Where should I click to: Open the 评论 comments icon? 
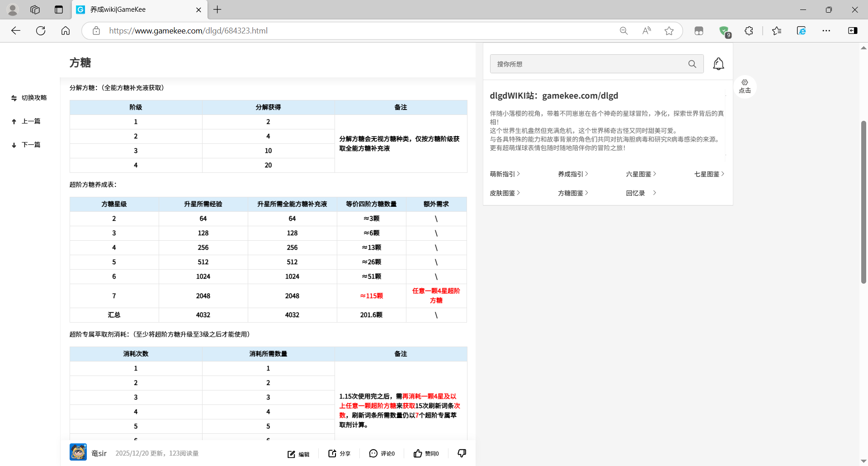(373, 453)
